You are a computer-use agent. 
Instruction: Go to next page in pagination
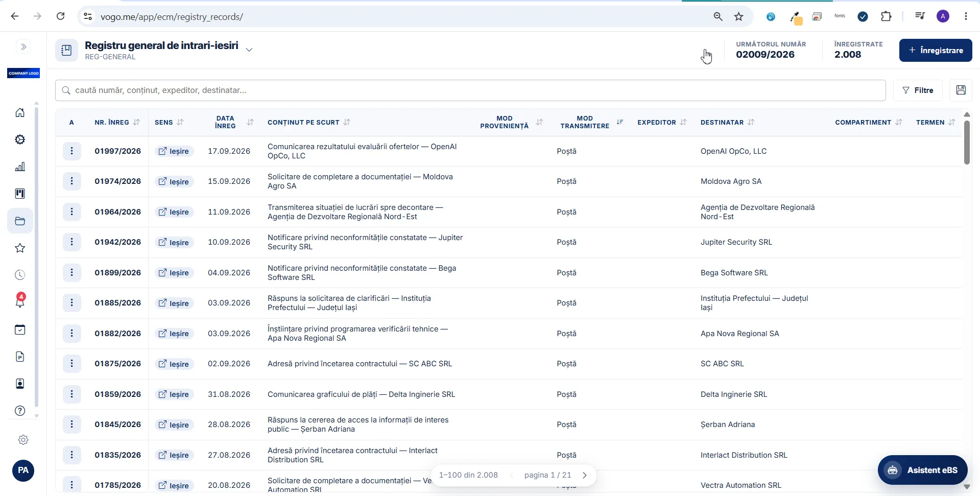point(585,475)
